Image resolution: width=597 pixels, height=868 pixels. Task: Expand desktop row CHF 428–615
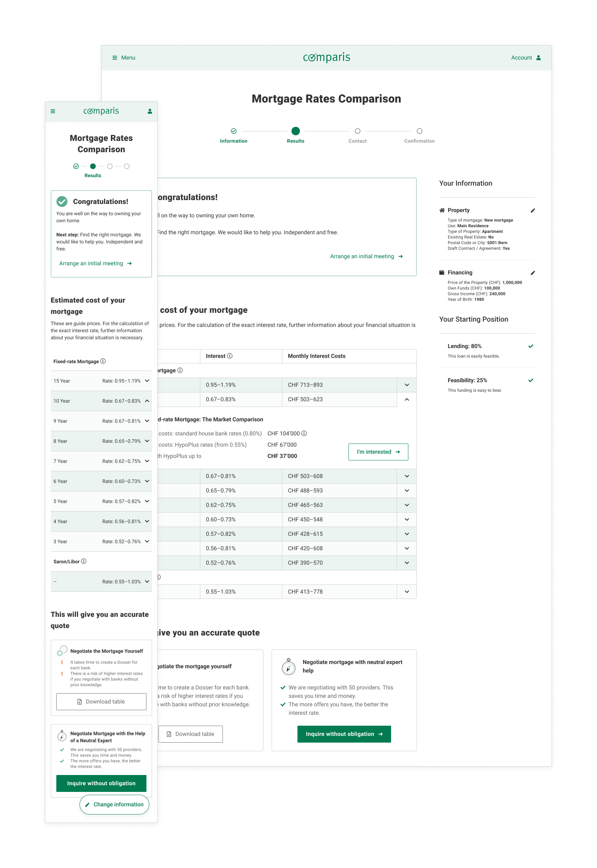(x=407, y=534)
